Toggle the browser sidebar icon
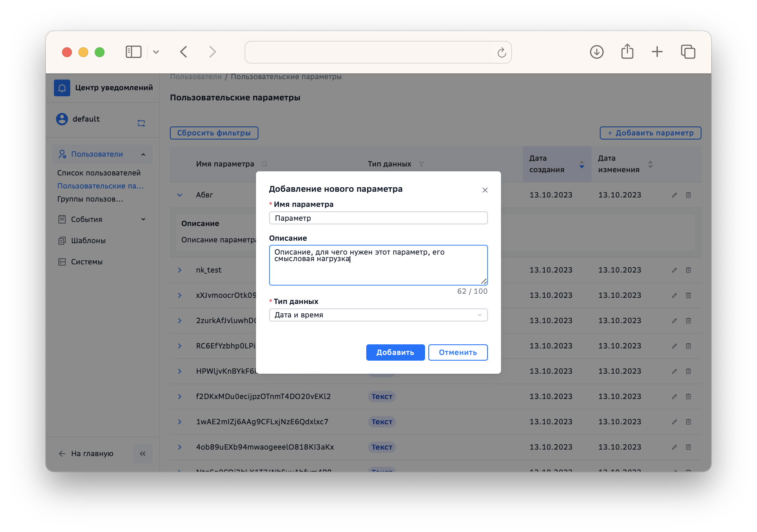 tap(134, 52)
